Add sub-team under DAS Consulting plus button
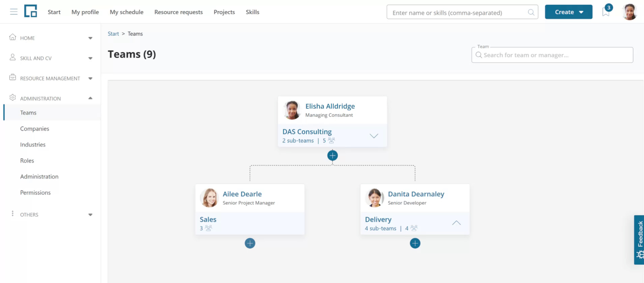Viewport: 644px width, 283px height. click(332, 156)
